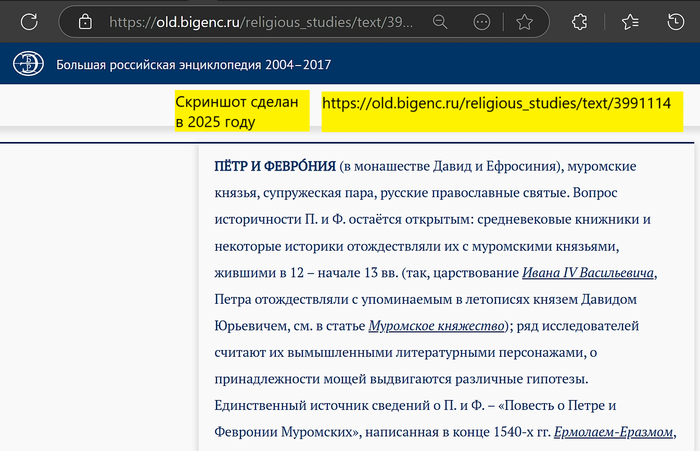
Task: Click the encyclopedia logo emblem
Action: [x=28, y=64]
